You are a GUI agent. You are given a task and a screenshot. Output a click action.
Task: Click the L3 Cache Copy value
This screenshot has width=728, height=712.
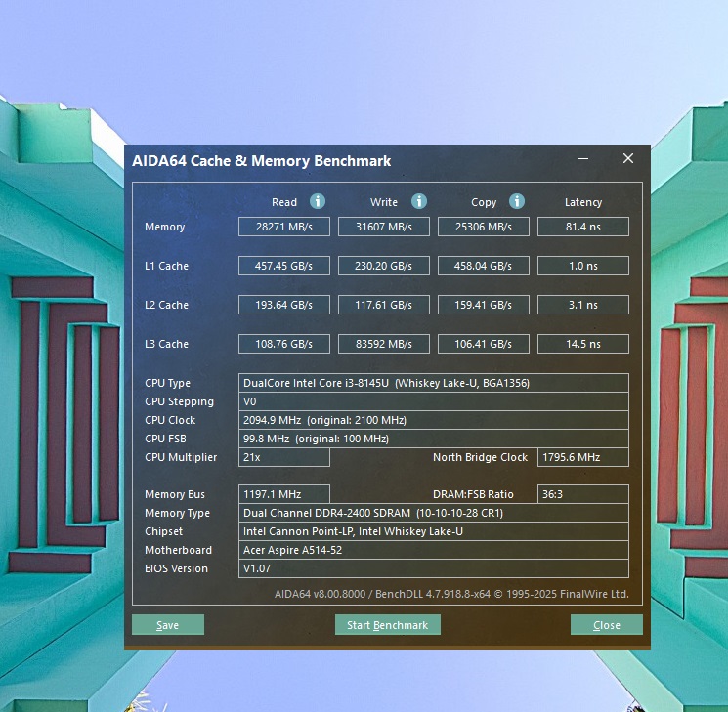(484, 344)
